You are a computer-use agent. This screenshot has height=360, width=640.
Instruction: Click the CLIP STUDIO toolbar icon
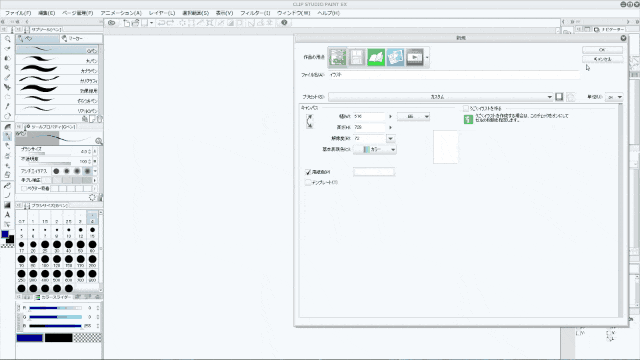111,23
